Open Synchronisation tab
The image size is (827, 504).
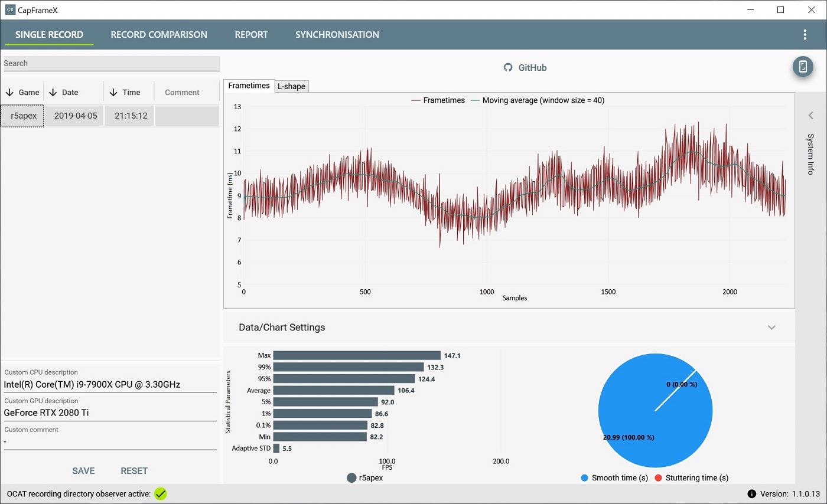(x=337, y=35)
